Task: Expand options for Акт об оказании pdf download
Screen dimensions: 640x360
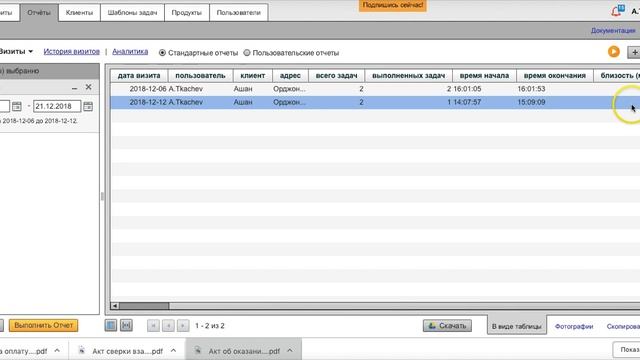Action: click(x=290, y=351)
